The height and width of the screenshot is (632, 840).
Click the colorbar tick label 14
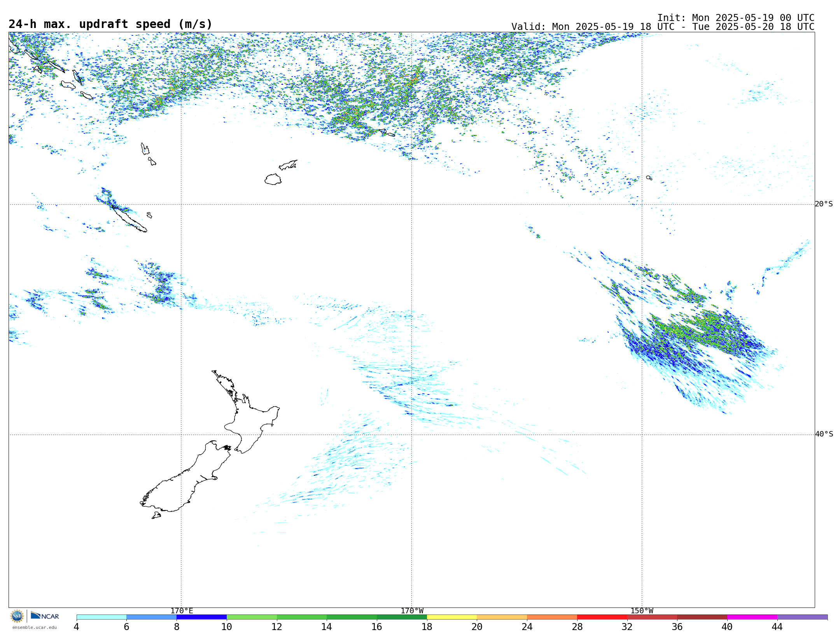(x=327, y=627)
